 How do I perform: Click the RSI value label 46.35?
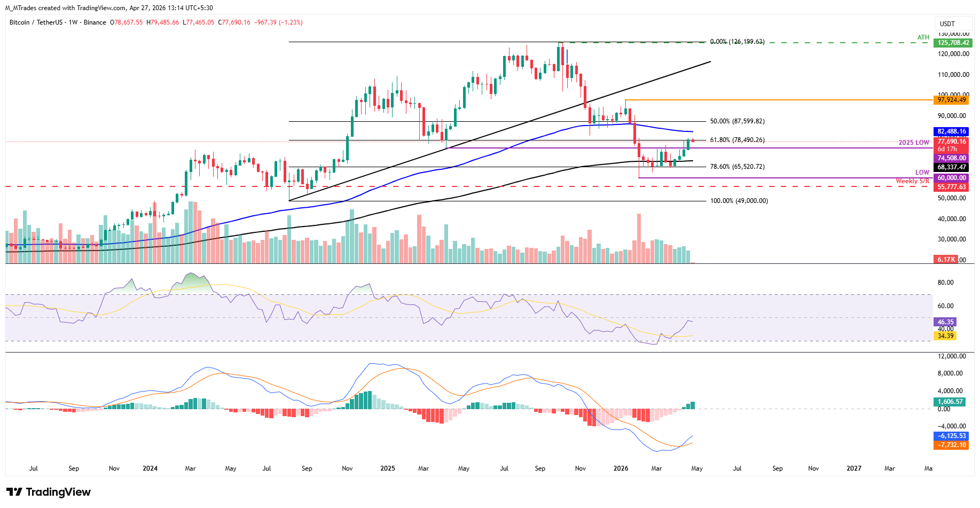coord(945,322)
